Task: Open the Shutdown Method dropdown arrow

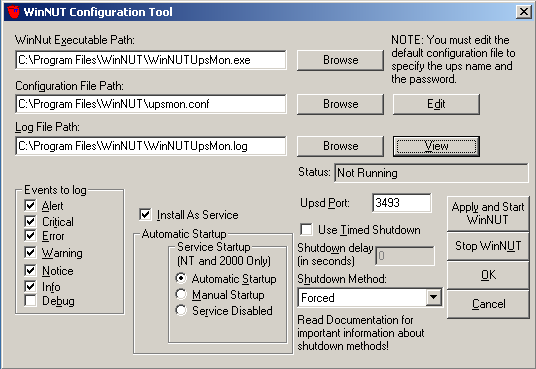Action: point(433,297)
